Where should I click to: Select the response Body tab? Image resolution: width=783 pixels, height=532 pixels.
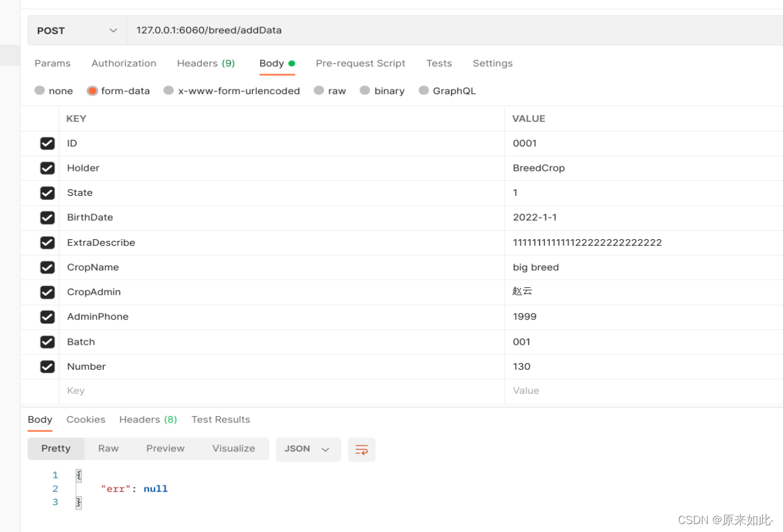40,420
